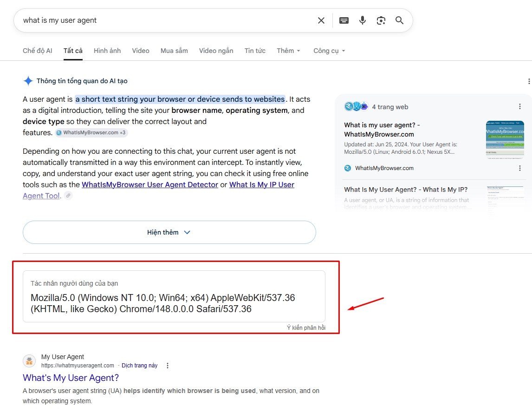Start voice search with the microphone icon
Viewport: 532px width, 419px height.
click(x=363, y=20)
